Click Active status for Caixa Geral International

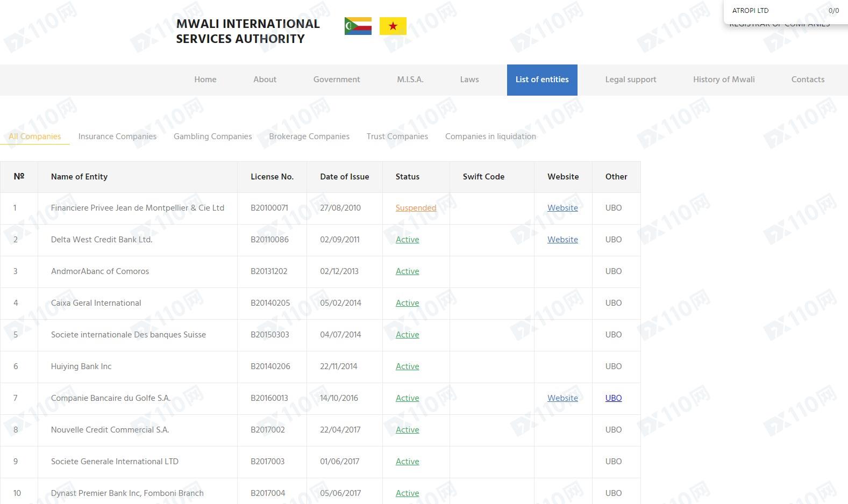click(x=407, y=303)
